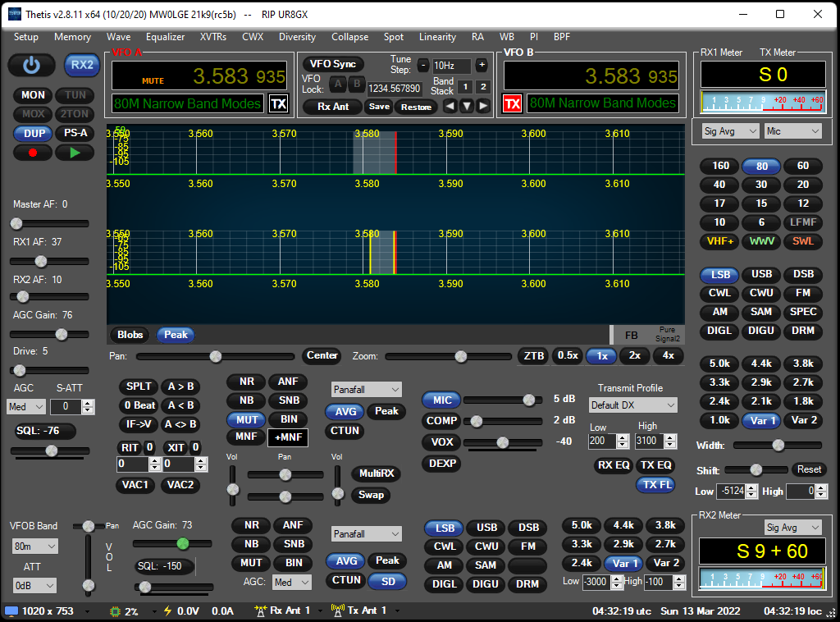The height and width of the screenshot is (622, 840).
Task: Click the Collapse menu item
Action: coord(349,37)
